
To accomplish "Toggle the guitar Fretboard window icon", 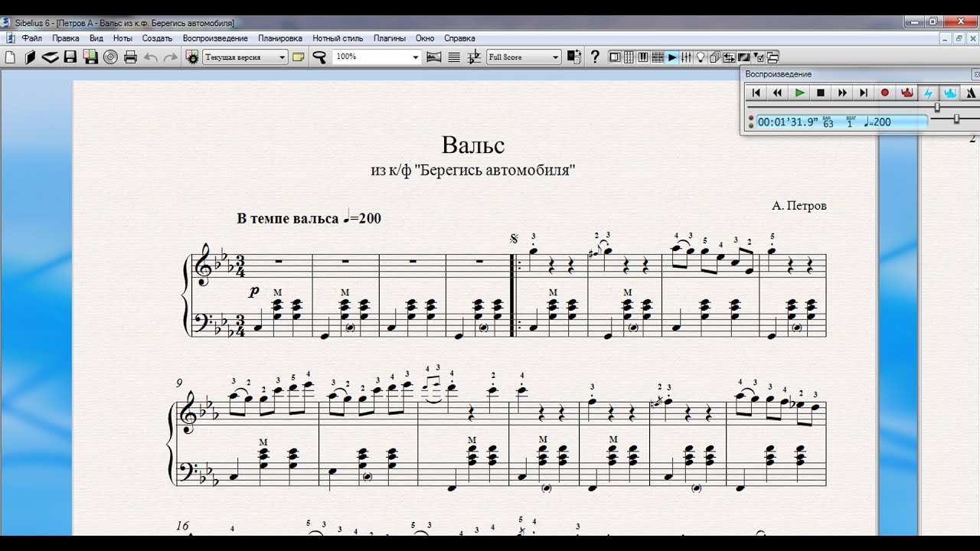I will click(658, 57).
